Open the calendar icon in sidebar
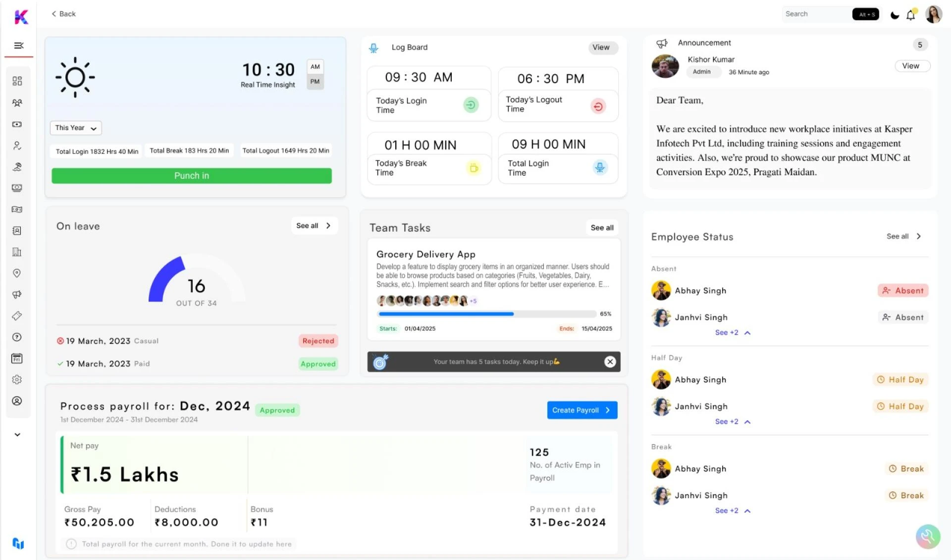 [17, 358]
